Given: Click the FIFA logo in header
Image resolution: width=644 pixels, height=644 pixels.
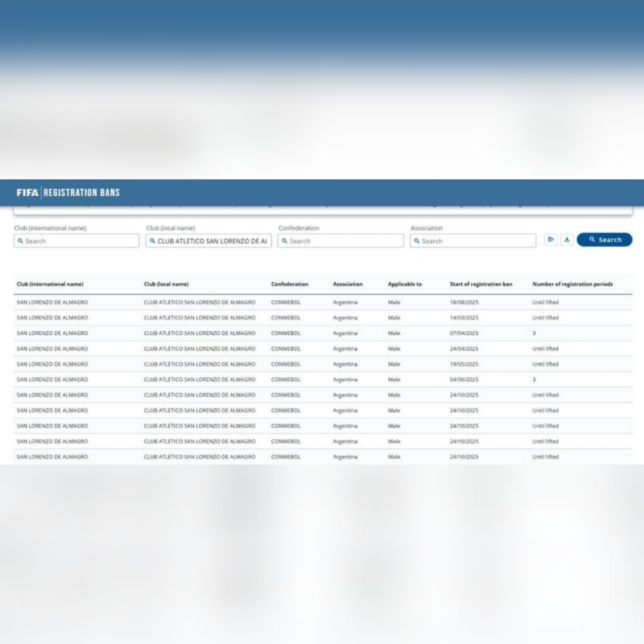Looking at the screenshot, I should click(28, 192).
